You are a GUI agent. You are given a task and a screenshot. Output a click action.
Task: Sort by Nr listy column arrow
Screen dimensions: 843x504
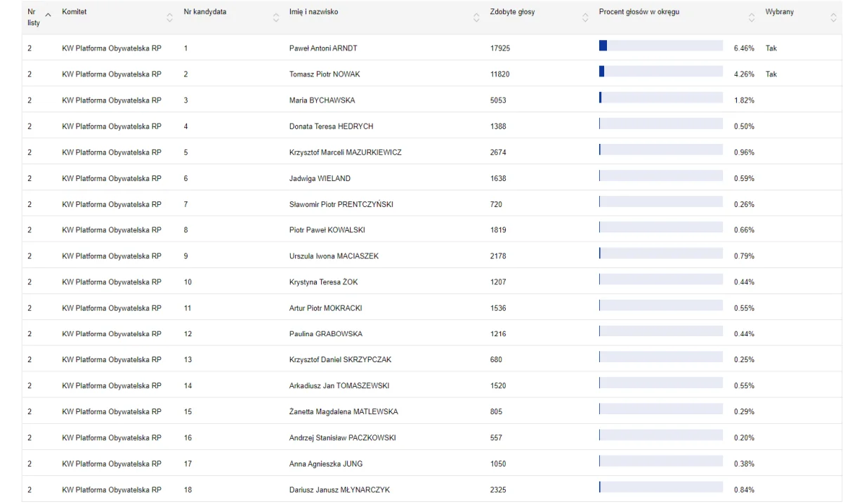[x=48, y=15]
